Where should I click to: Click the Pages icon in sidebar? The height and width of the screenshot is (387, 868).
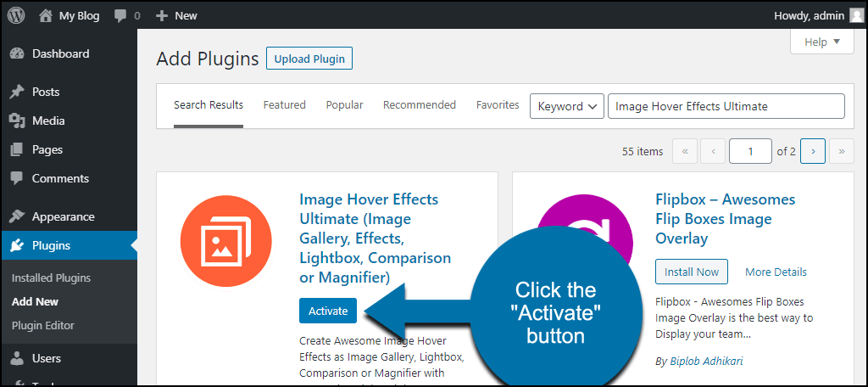17,149
